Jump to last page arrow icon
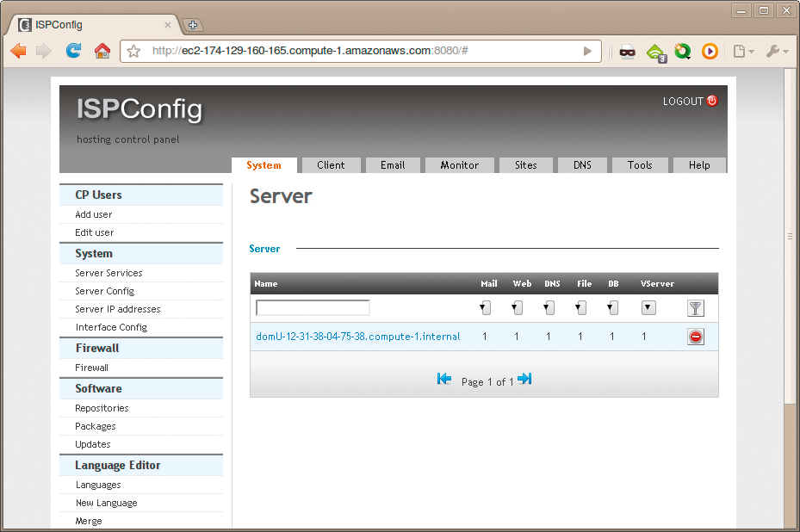800x532 pixels. tap(524, 379)
